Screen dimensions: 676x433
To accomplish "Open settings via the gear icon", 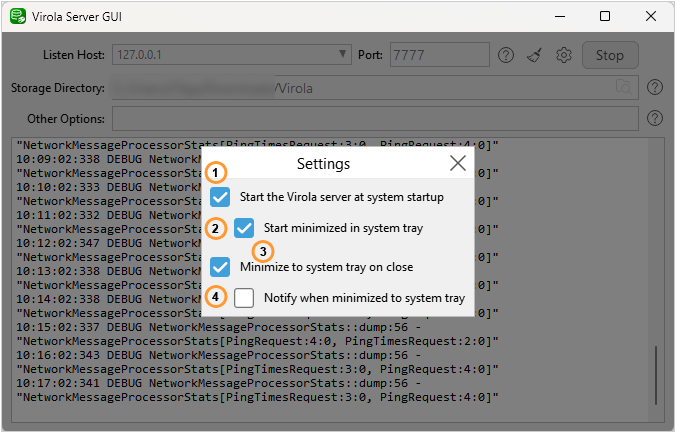I will pos(563,55).
